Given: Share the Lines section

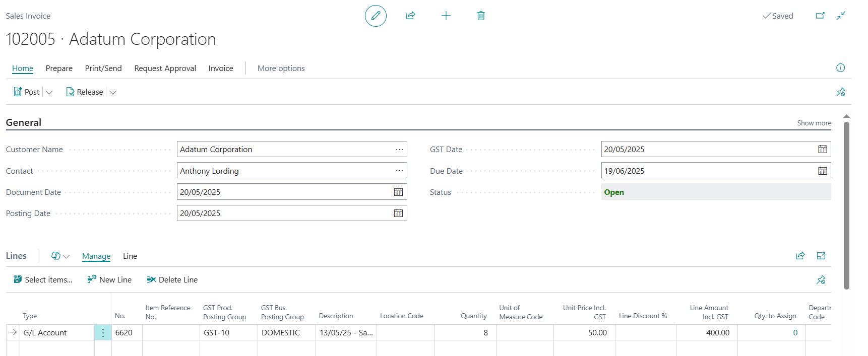Looking at the screenshot, I should click(800, 256).
